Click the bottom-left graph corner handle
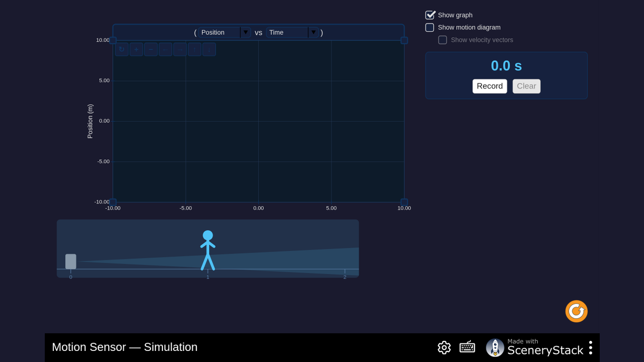 [113, 202]
